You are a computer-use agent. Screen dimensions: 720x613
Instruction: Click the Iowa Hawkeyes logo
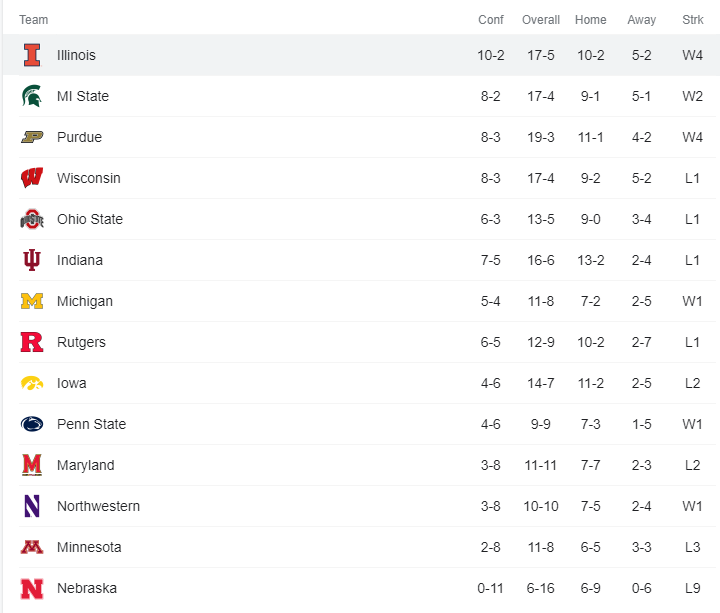[x=32, y=383]
